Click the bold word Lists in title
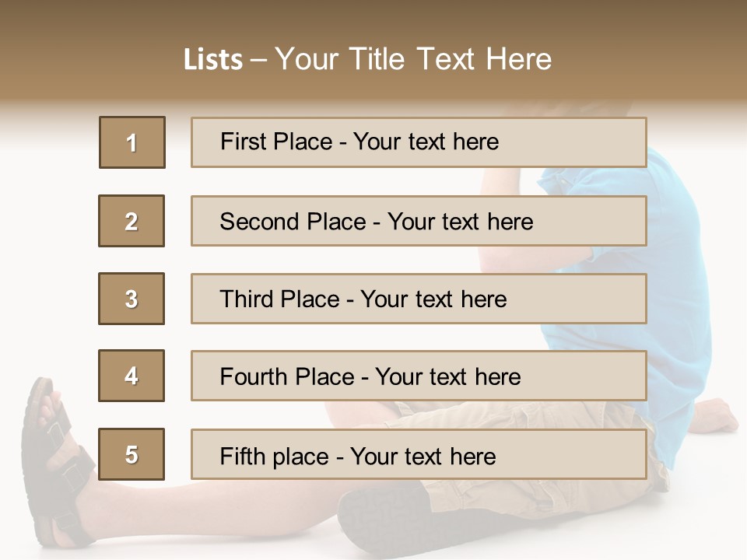Image resolution: width=747 pixels, height=560 pixels. pos(213,59)
